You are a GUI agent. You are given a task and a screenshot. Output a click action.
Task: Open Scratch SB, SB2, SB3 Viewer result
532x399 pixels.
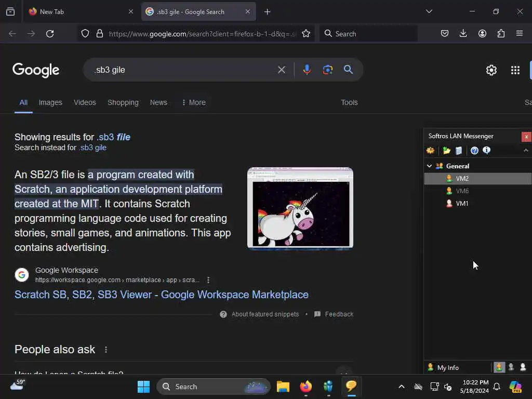[162, 295]
